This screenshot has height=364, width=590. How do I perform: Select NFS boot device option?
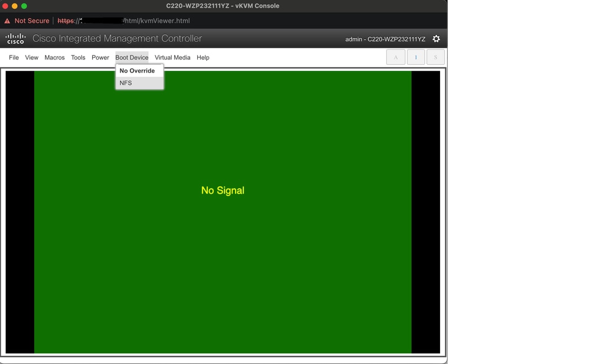pos(139,83)
